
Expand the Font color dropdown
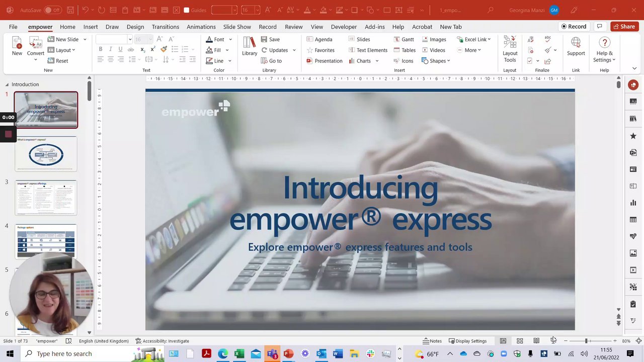point(231,39)
